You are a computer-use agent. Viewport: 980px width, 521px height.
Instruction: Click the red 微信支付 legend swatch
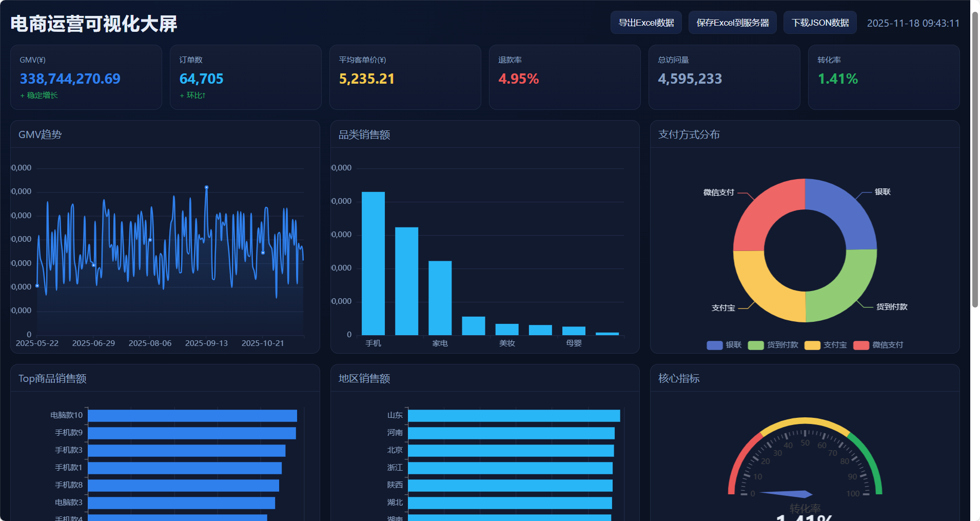point(861,345)
